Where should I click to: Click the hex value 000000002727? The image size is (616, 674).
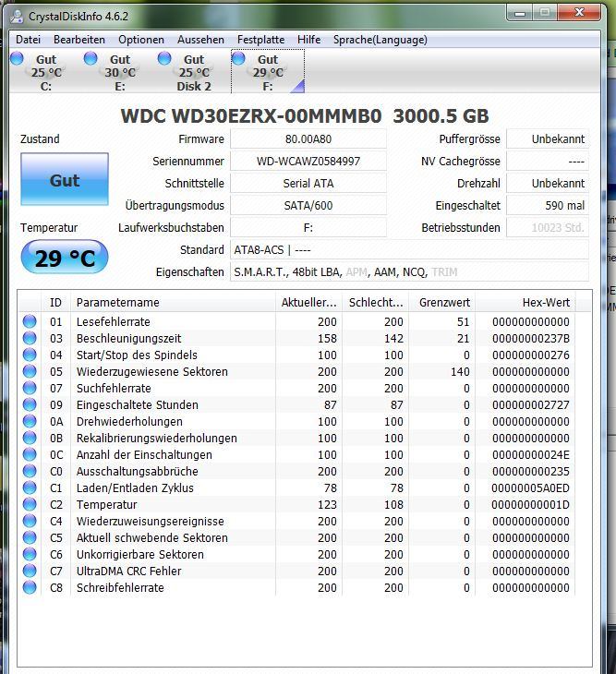coord(530,405)
